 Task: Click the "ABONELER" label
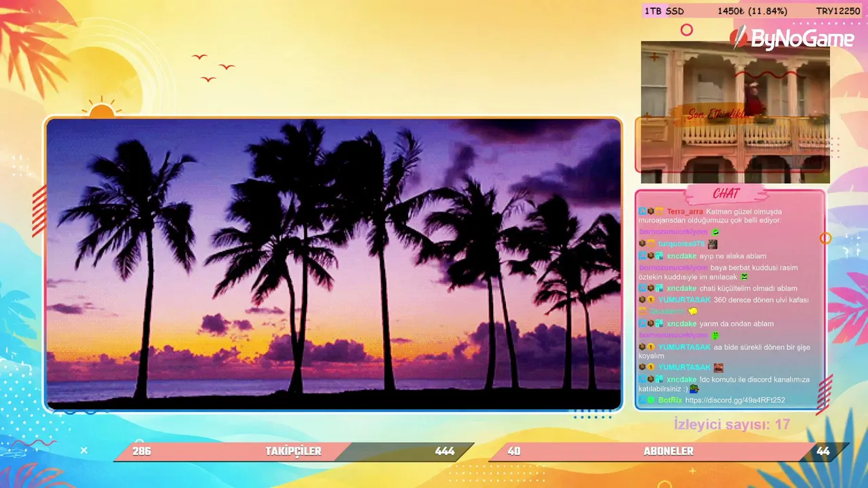(x=669, y=451)
